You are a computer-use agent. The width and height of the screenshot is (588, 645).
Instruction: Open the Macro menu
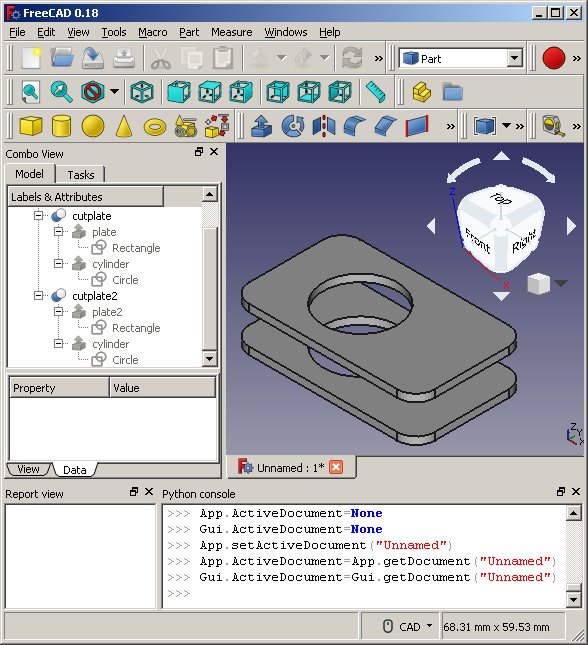coord(153,32)
